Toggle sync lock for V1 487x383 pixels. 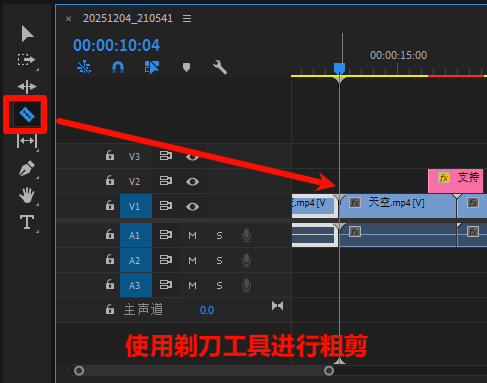pyautogui.click(x=166, y=206)
